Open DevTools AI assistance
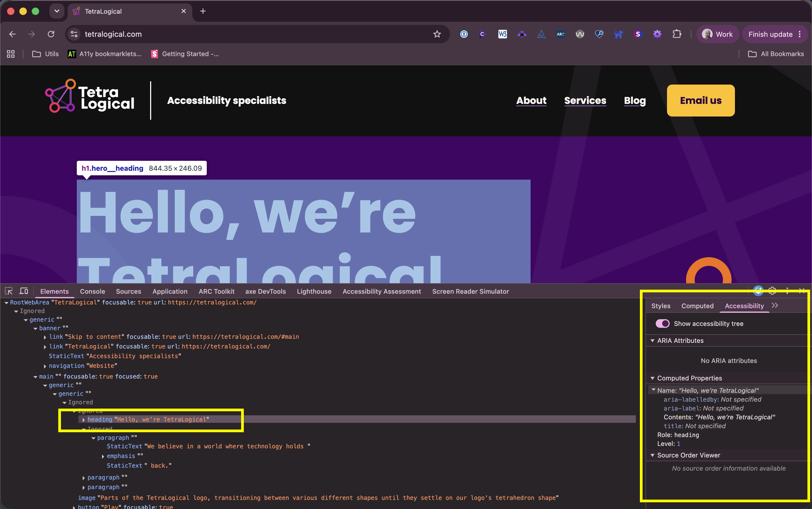812x509 pixels. click(758, 291)
